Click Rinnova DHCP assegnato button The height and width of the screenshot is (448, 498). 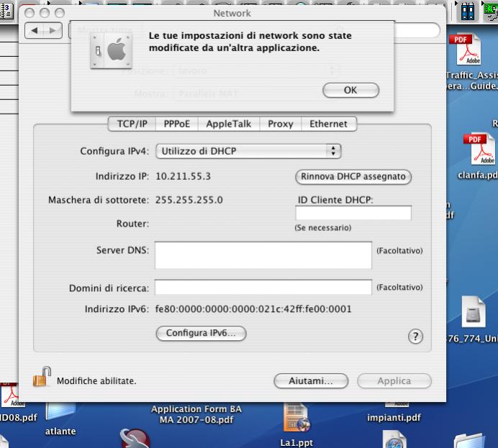(353, 176)
